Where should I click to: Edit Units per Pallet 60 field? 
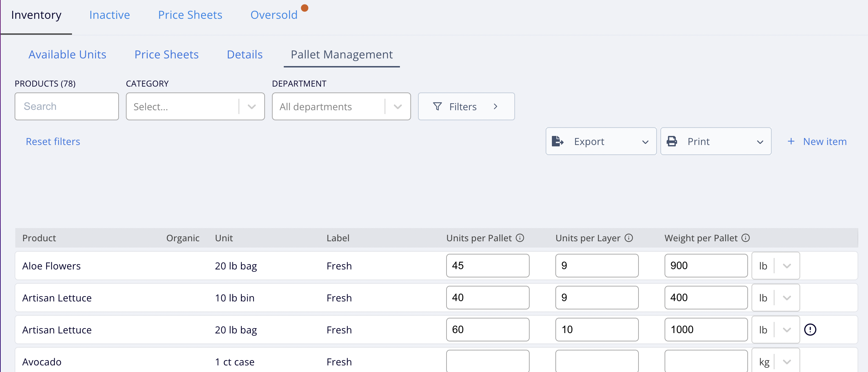tap(488, 330)
